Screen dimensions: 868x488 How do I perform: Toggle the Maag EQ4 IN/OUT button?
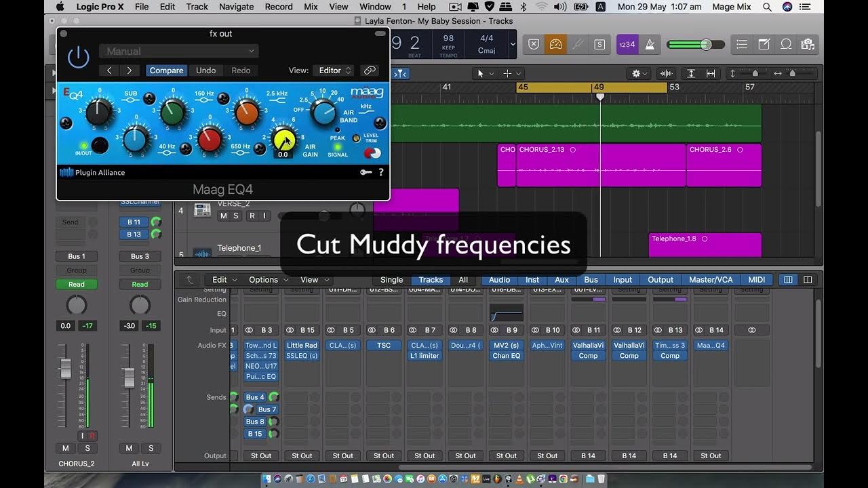pos(100,145)
